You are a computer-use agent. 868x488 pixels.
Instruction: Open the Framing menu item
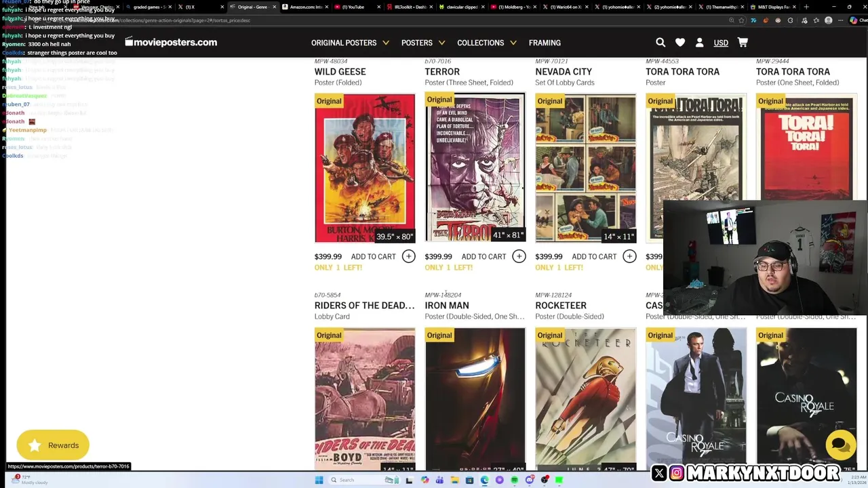click(x=545, y=43)
